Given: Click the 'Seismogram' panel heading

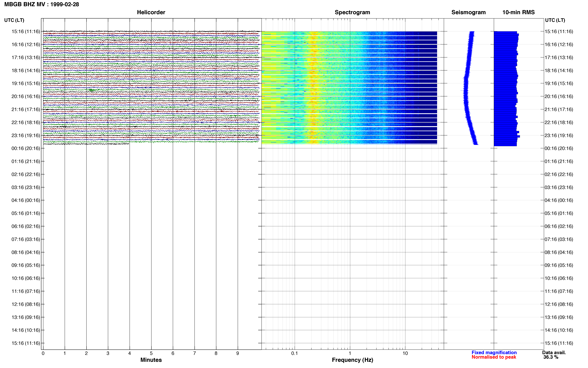Looking at the screenshot, I should 468,12.
